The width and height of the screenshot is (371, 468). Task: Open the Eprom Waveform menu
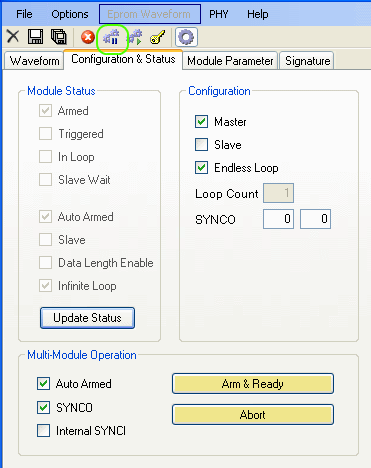pyautogui.click(x=150, y=14)
